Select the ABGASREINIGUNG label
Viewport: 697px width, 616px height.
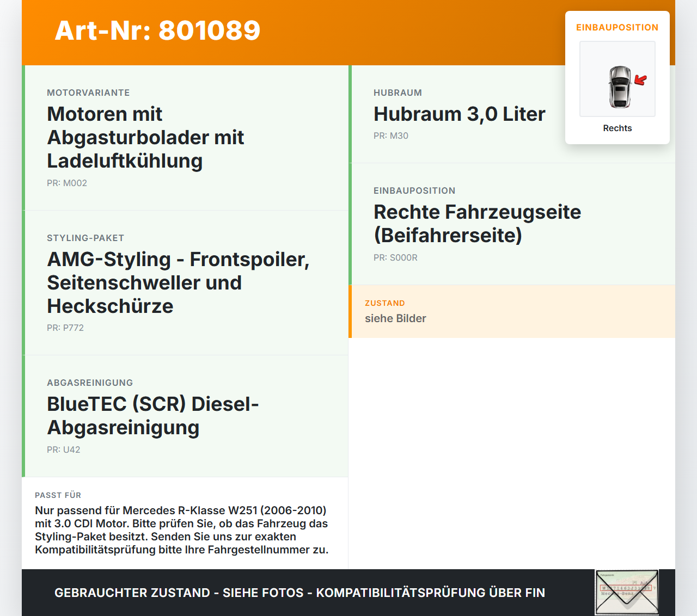[x=90, y=383]
